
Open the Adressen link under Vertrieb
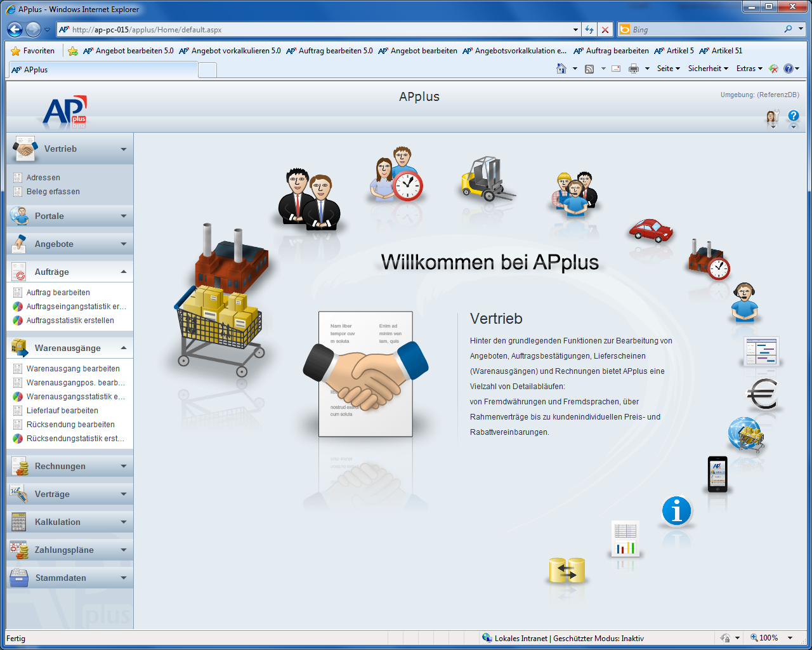[x=43, y=178]
